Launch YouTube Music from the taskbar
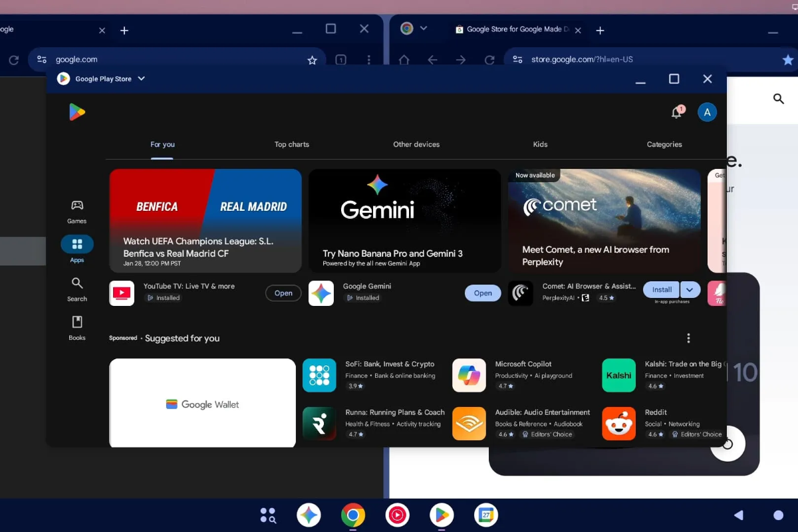Screen dimensions: 798x532 (x=397, y=515)
